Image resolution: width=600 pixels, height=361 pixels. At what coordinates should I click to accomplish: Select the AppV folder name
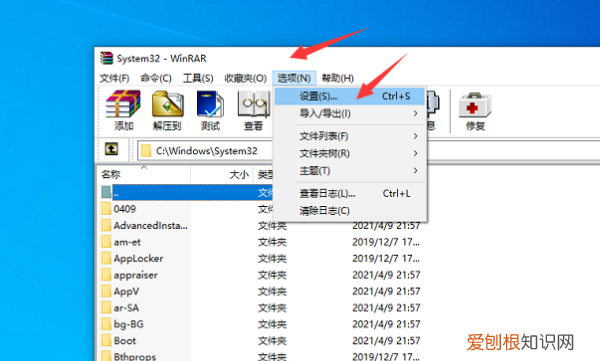(126, 292)
